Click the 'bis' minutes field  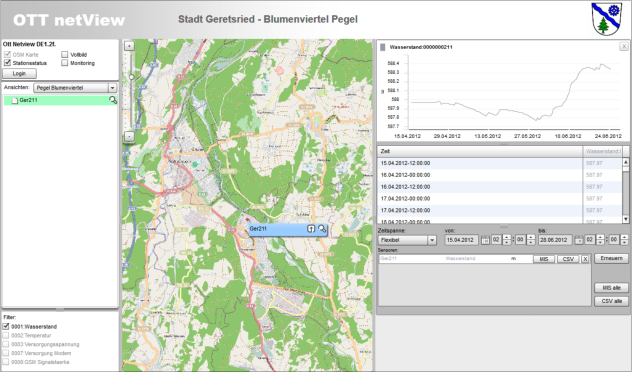click(x=614, y=240)
